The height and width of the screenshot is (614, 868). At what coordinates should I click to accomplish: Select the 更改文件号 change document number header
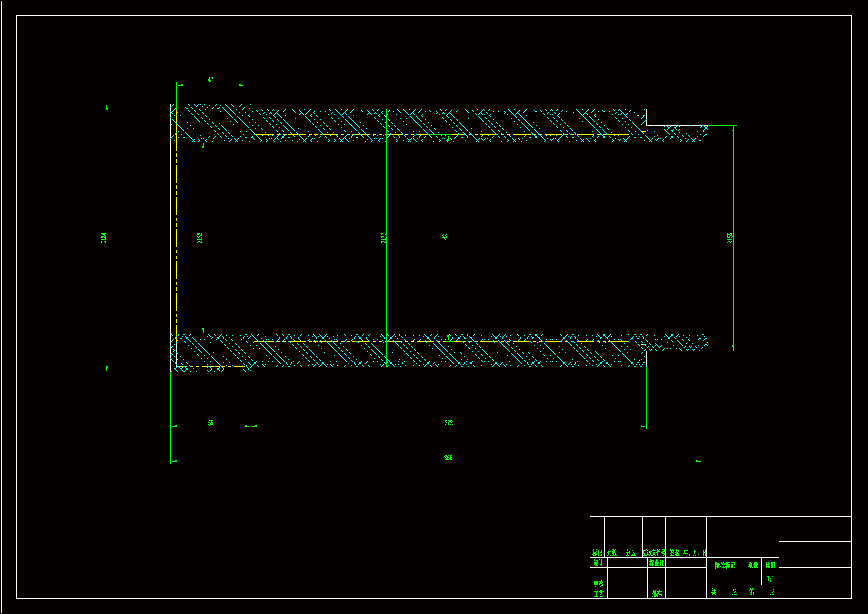pyautogui.click(x=654, y=553)
